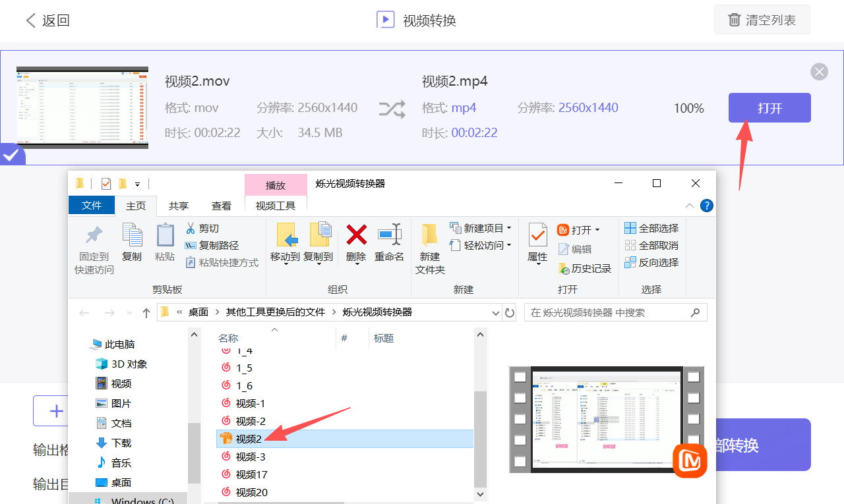Image resolution: width=844 pixels, height=504 pixels.
Task: Click 全部取消 select none
Action: [651, 245]
